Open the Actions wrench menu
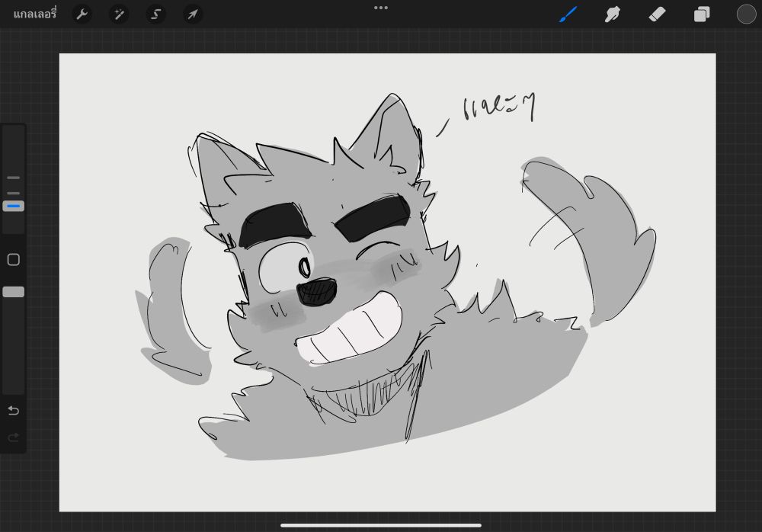 tap(82, 14)
